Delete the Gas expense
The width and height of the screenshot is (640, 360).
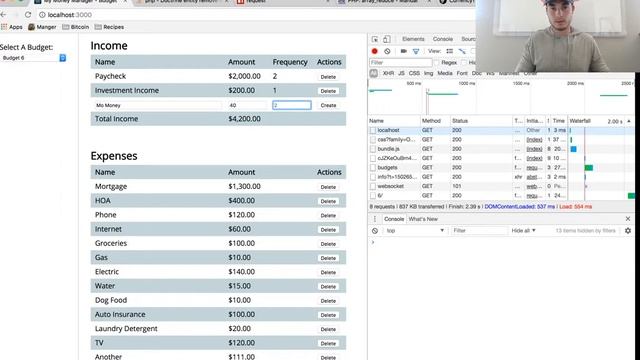328,258
